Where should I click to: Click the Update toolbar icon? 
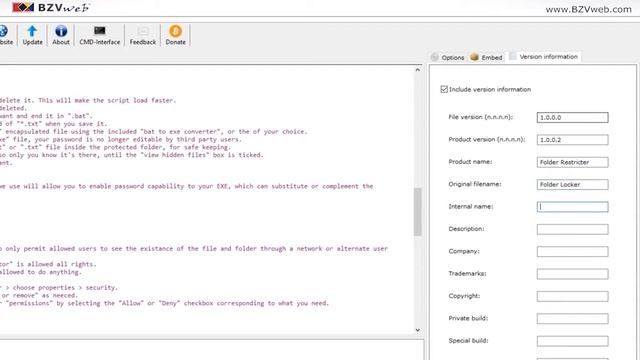(x=32, y=35)
